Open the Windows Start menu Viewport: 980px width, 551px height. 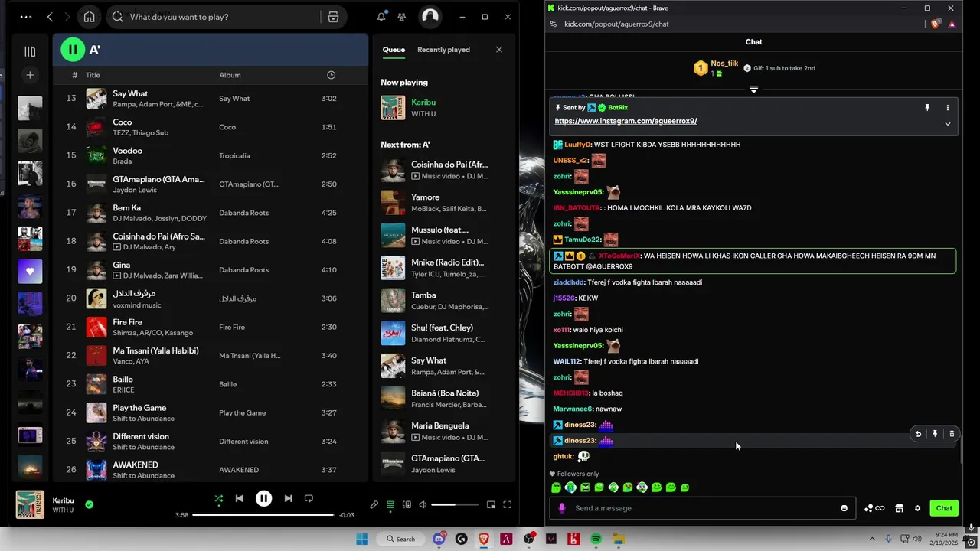point(362,539)
